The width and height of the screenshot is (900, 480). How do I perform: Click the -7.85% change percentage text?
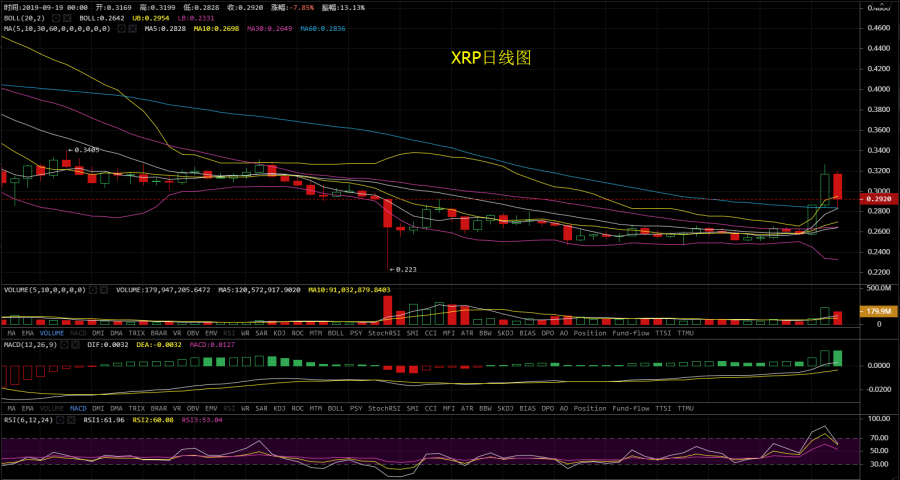click(x=301, y=7)
